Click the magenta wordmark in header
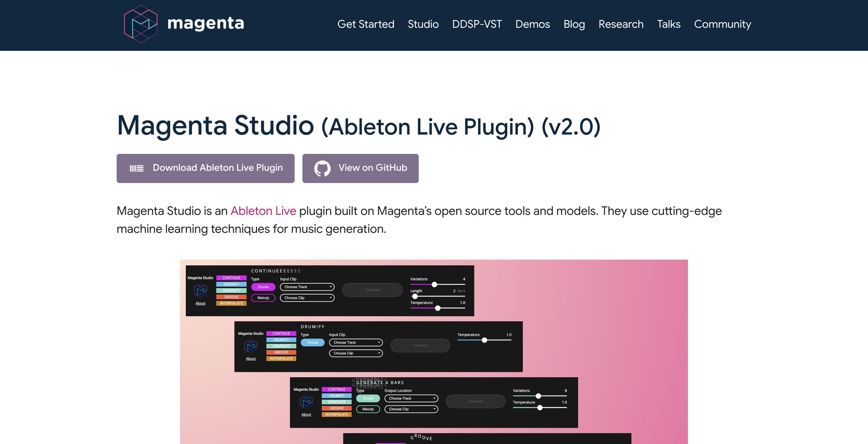Screen dimensions: 868x444 (x=205, y=24)
